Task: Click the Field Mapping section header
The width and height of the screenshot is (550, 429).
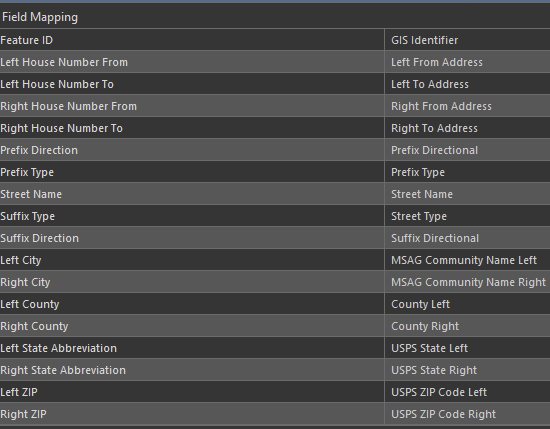Action: [x=40, y=17]
